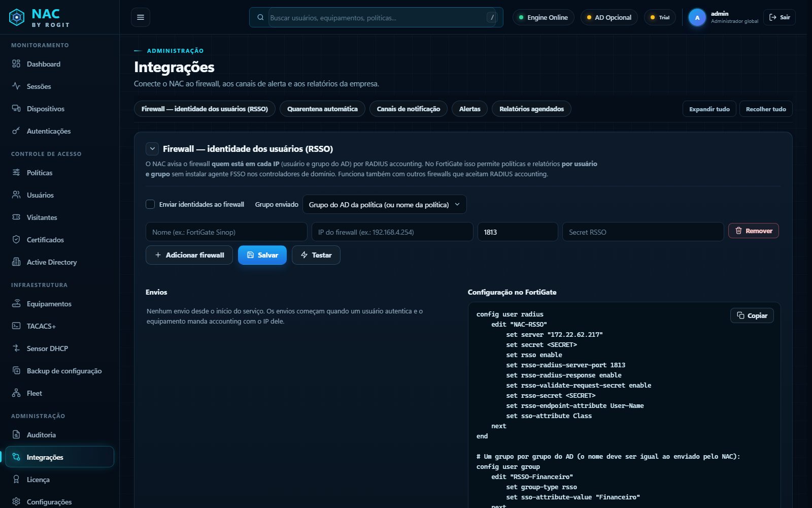
Task: Log out using Sair button
Action: tap(780, 17)
